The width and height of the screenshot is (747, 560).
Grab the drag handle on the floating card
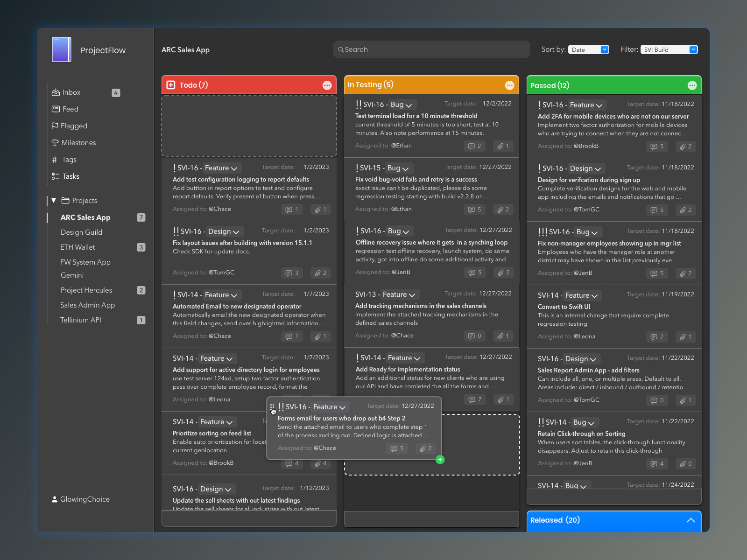[x=272, y=407]
